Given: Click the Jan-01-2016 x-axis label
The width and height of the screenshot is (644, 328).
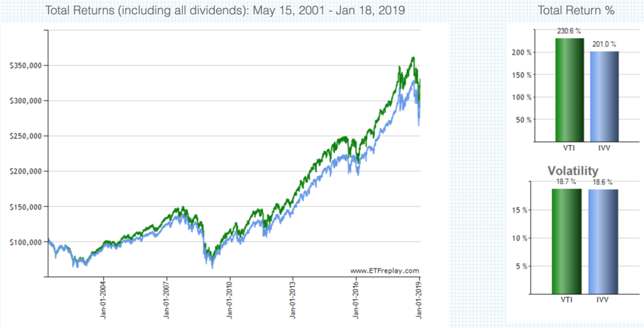Looking at the screenshot, I should pos(356,300).
